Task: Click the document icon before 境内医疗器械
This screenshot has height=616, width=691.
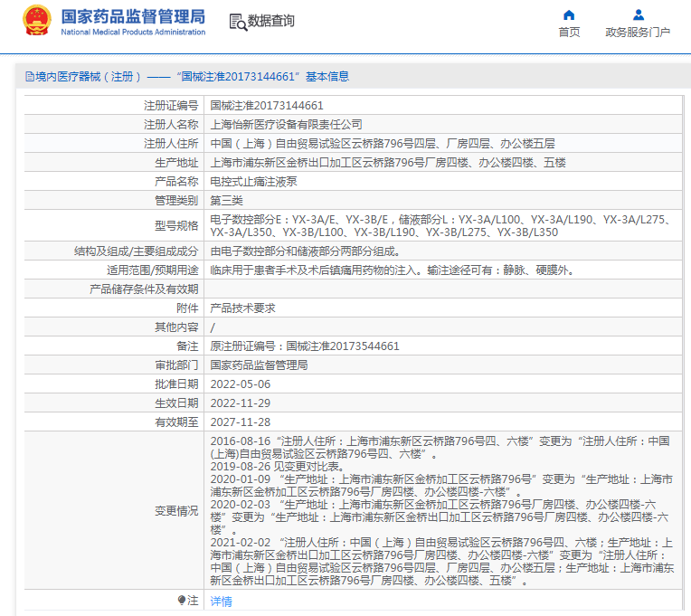Action: coord(30,77)
